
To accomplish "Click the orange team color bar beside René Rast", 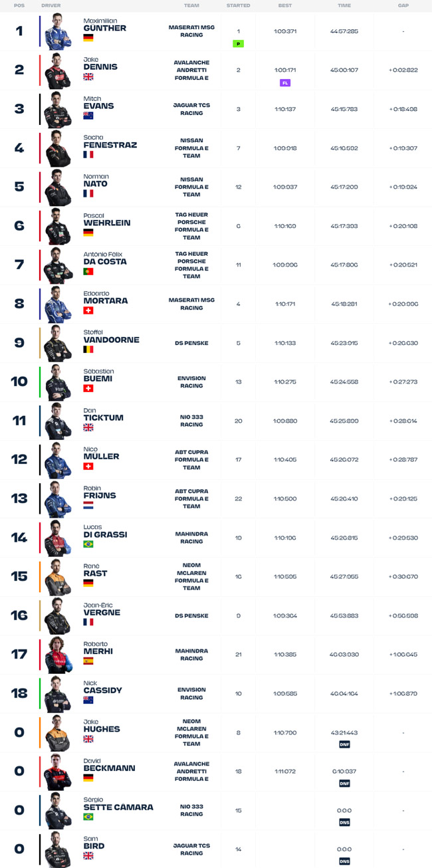I will click(x=40, y=576).
